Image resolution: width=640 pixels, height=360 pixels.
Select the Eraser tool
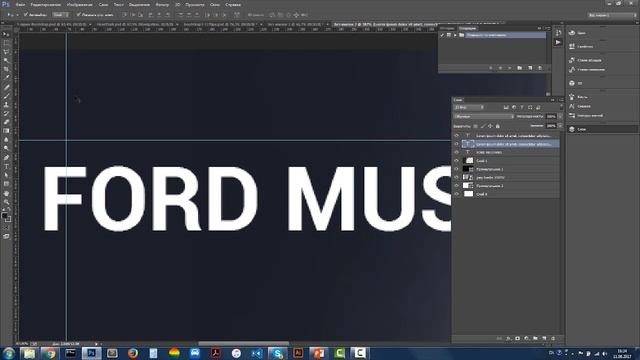[x=6, y=122]
